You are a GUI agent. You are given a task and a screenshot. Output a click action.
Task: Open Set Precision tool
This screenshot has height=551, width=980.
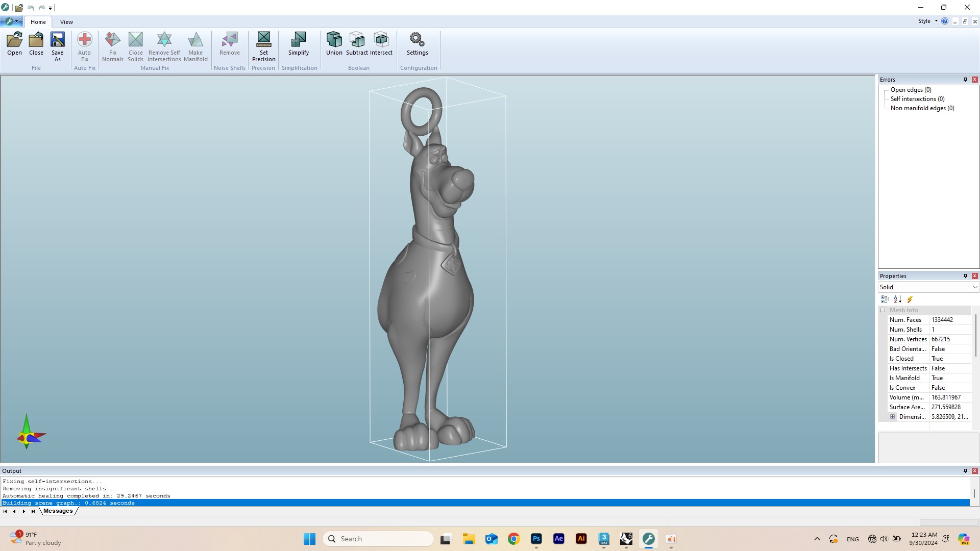[264, 47]
